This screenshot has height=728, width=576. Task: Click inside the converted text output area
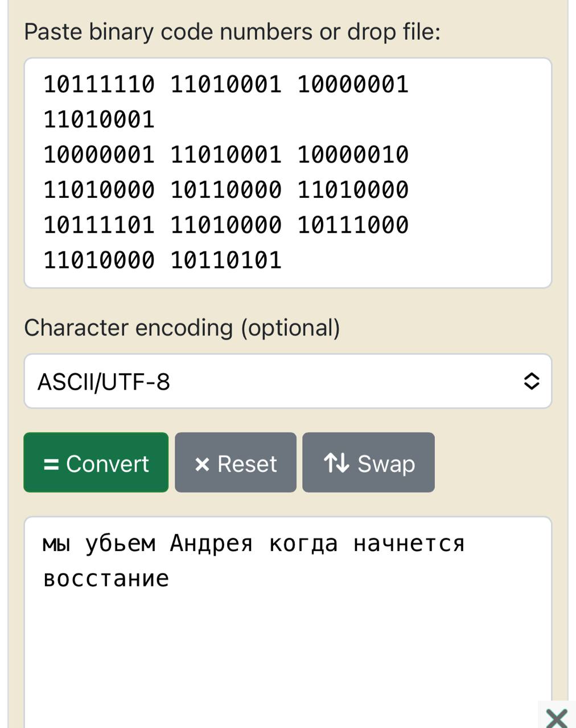(288, 622)
